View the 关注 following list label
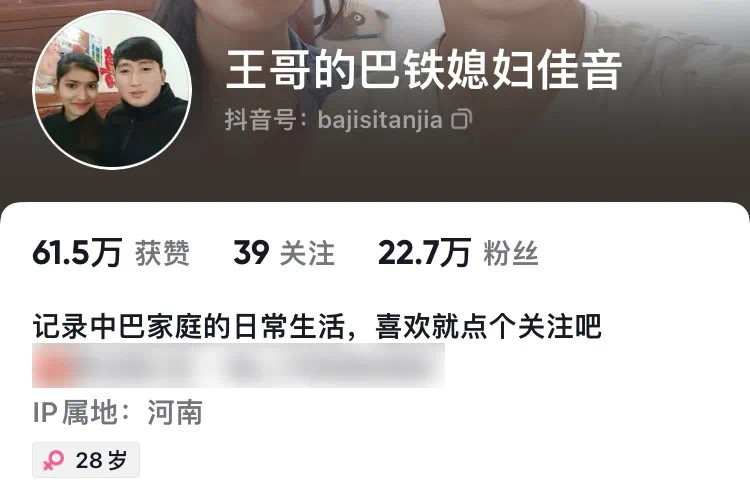The image size is (750, 495). 307,253
